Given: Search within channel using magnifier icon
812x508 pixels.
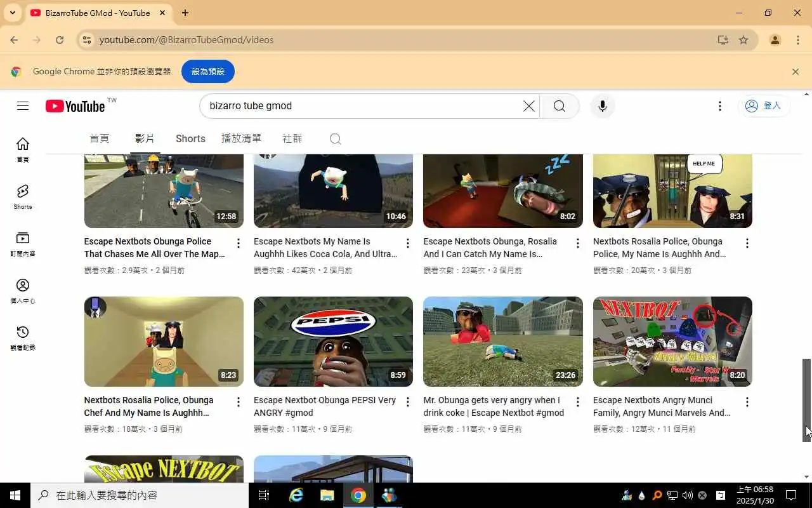Looking at the screenshot, I should 336,139.
